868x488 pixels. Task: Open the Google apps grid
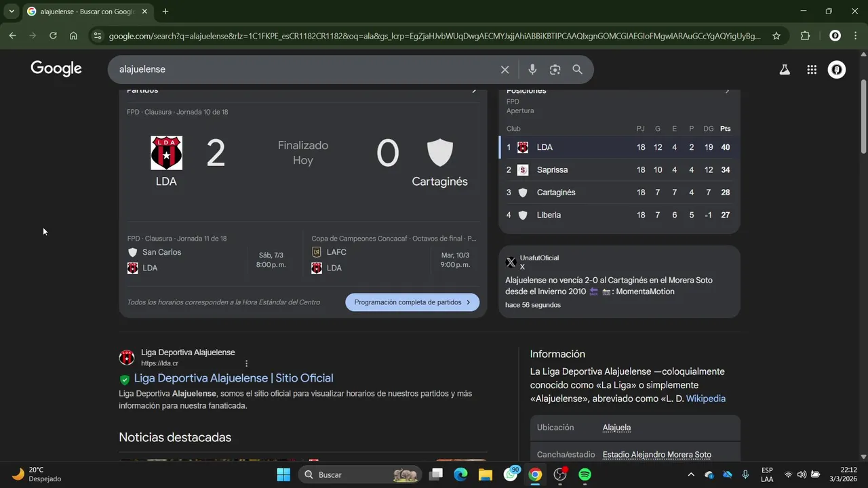tap(812, 69)
